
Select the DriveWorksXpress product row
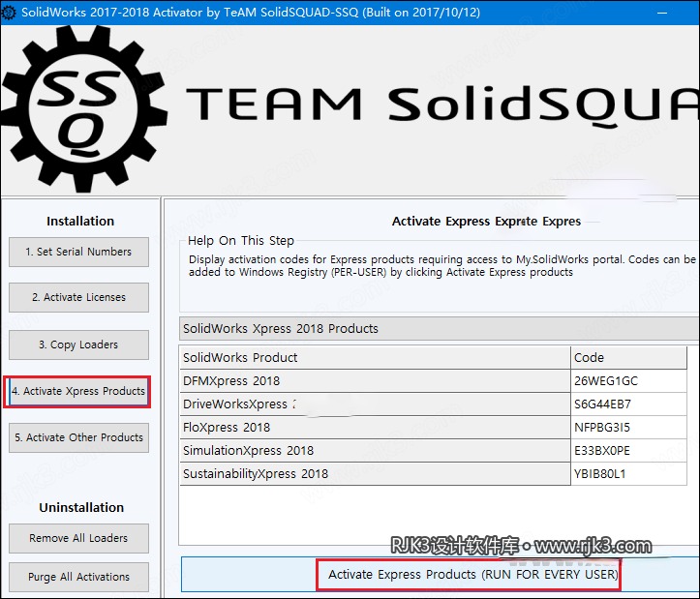[x=433, y=404]
